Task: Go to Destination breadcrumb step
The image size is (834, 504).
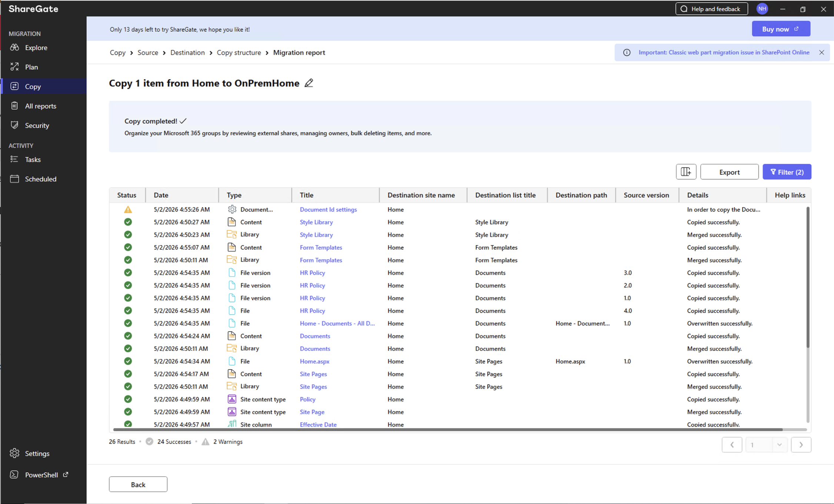Action: coord(187,53)
